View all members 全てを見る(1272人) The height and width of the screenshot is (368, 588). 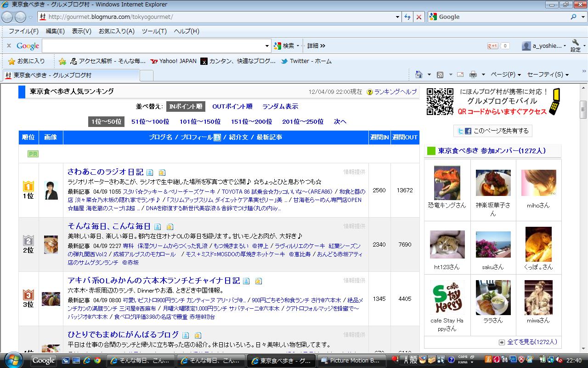(532, 342)
